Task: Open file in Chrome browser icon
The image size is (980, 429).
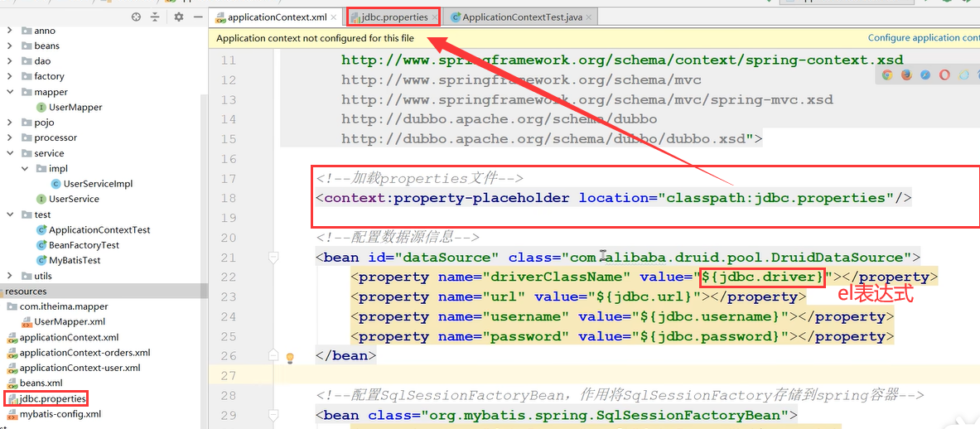Action: (x=887, y=75)
